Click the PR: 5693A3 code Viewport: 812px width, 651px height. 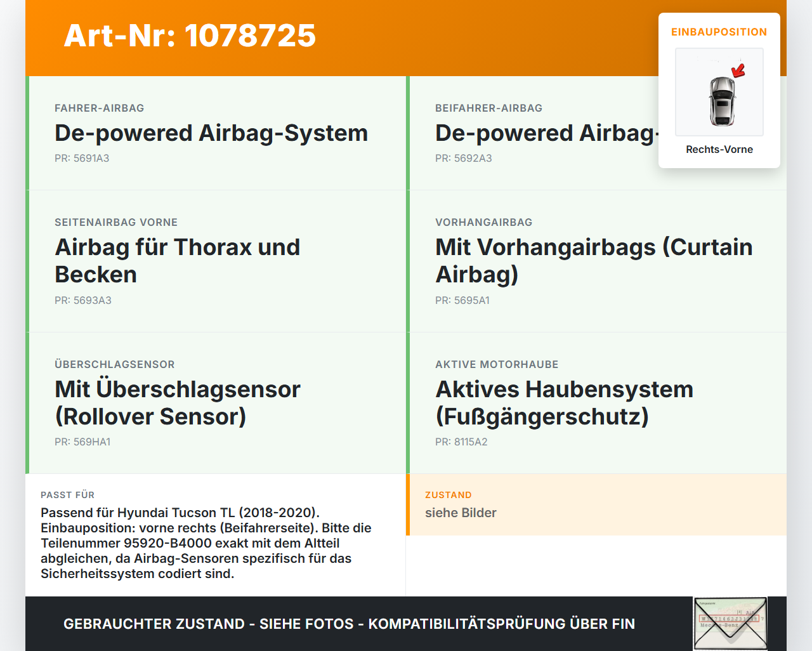[x=83, y=300]
